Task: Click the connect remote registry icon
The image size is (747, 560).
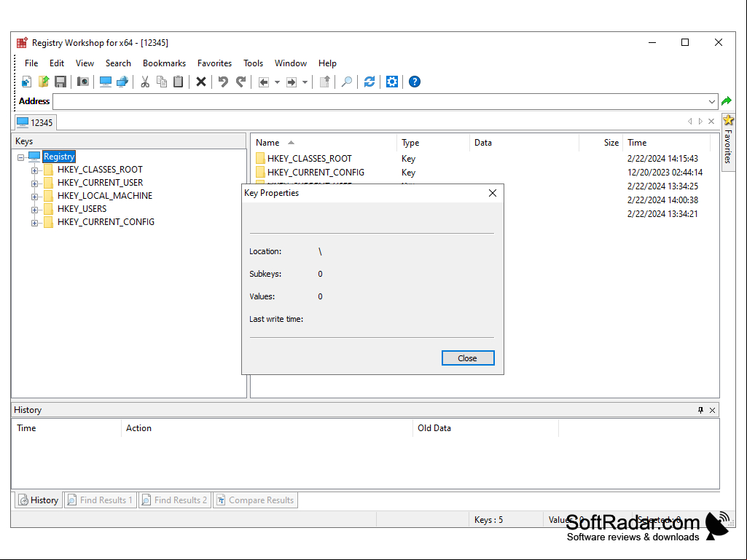Action: tap(122, 82)
